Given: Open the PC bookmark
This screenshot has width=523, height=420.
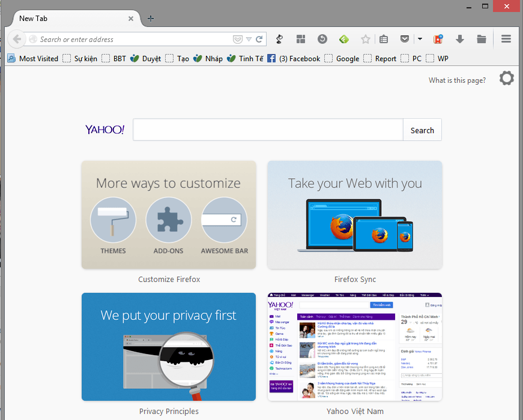Looking at the screenshot, I should (411, 59).
